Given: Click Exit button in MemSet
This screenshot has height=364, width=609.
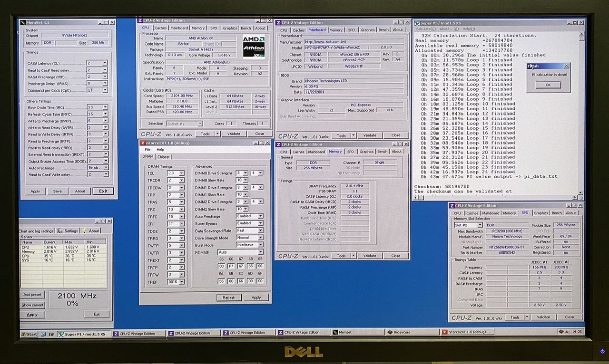Looking at the screenshot, I should pyautogui.click(x=103, y=192).
